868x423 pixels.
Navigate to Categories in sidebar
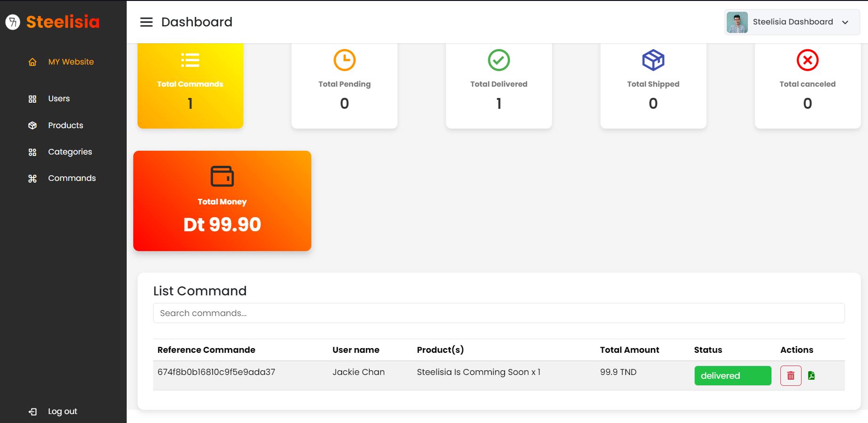(70, 152)
